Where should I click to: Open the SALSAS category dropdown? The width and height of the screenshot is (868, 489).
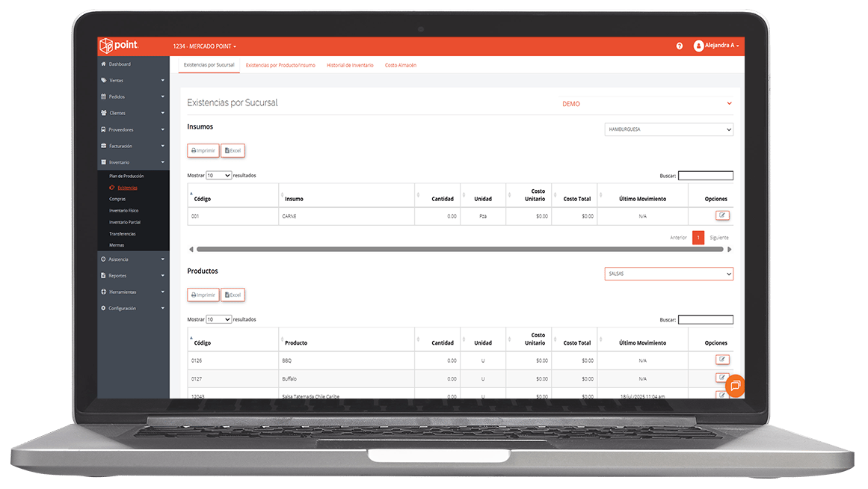click(x=668, y=274)
